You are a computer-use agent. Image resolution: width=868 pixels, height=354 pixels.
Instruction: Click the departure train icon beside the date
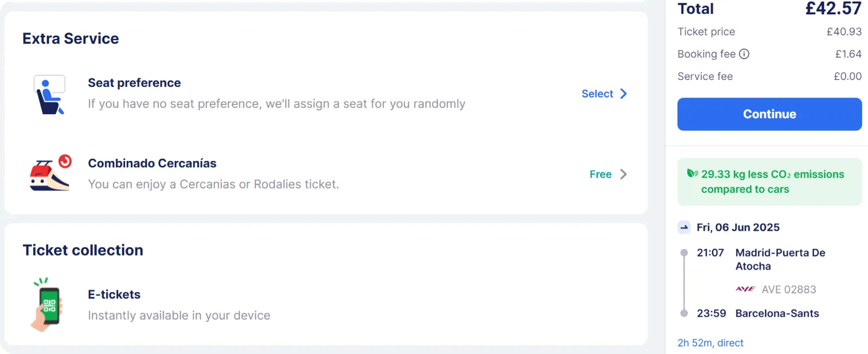tap(684, 227)
